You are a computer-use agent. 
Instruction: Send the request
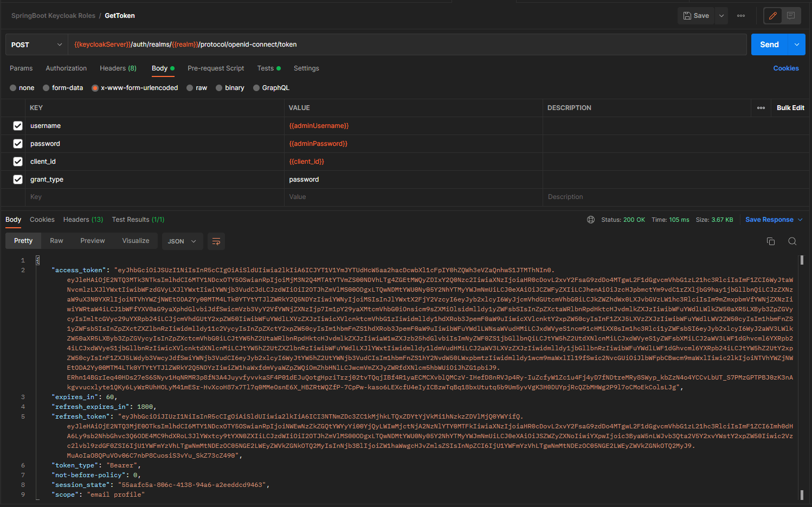click(x=769, y=44)
